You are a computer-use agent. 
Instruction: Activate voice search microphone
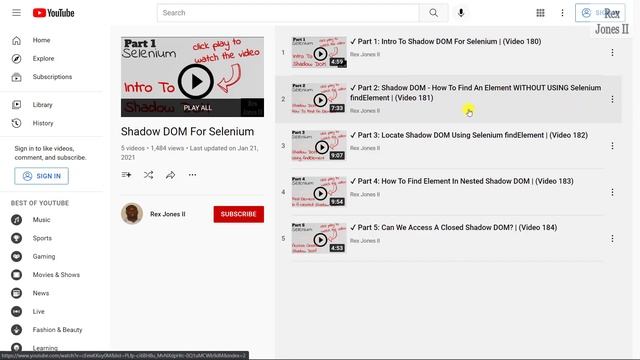(x=461, y=13)
